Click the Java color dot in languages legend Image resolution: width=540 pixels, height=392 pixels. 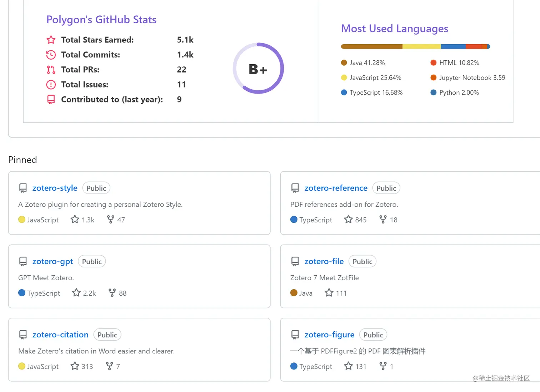point(344,63)
